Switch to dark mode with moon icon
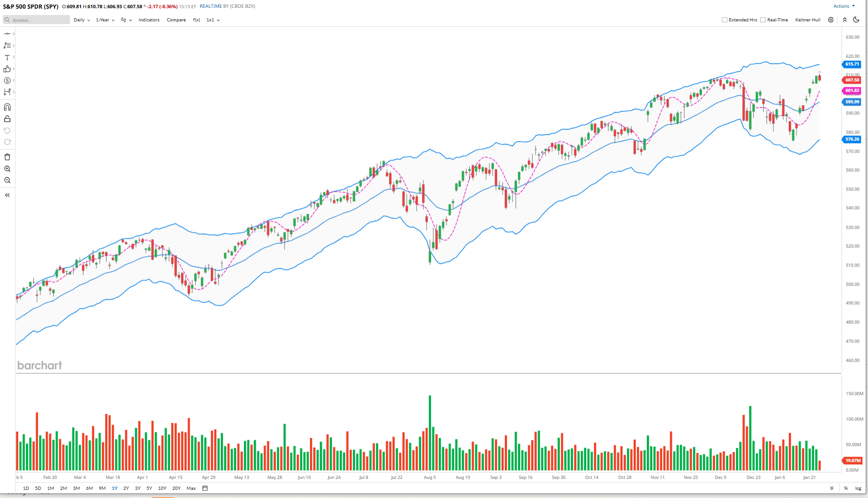Image resolution: width=868 pixels, height=498 pixels. [856, 20]
